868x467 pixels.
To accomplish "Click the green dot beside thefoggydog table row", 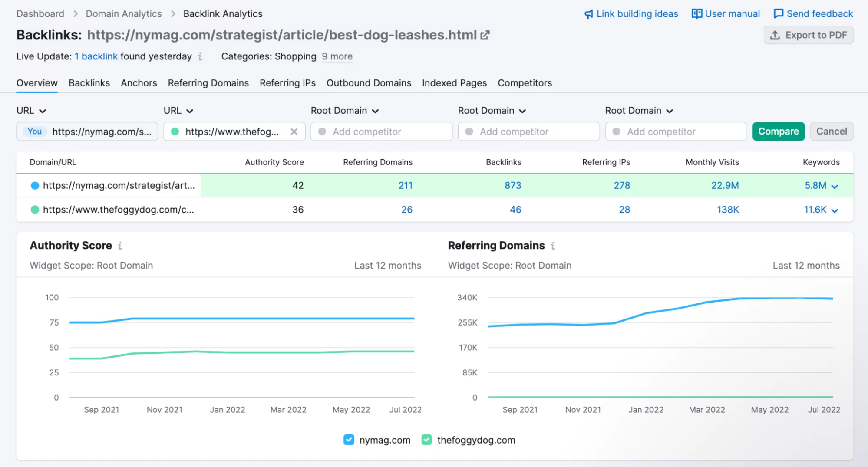I will point(35,210).
